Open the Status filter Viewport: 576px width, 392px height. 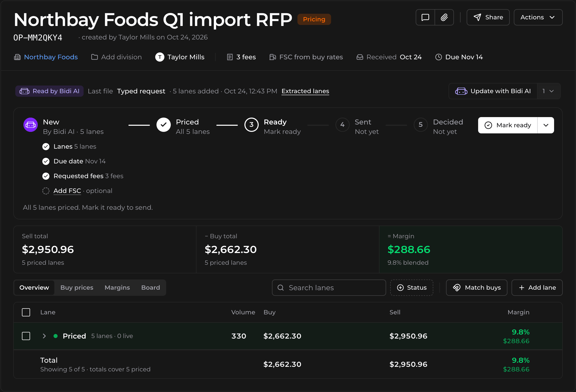(412, 288)
